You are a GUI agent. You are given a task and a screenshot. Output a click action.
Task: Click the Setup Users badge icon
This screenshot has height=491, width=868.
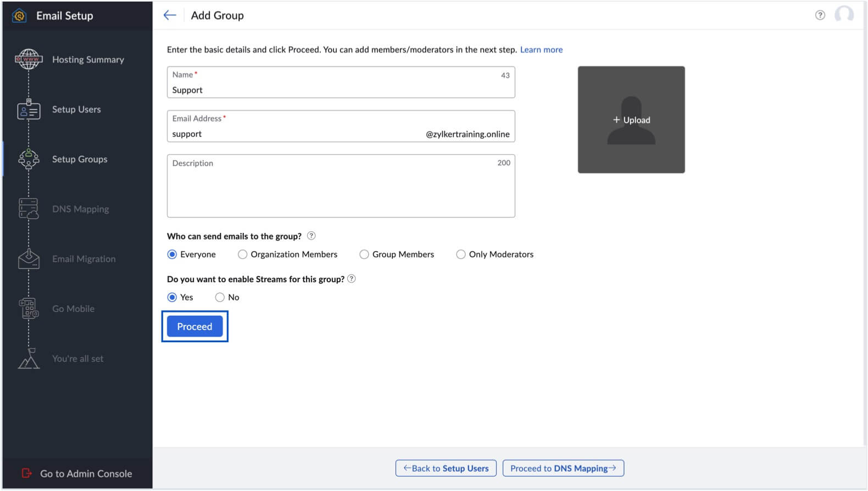[29, 109]
